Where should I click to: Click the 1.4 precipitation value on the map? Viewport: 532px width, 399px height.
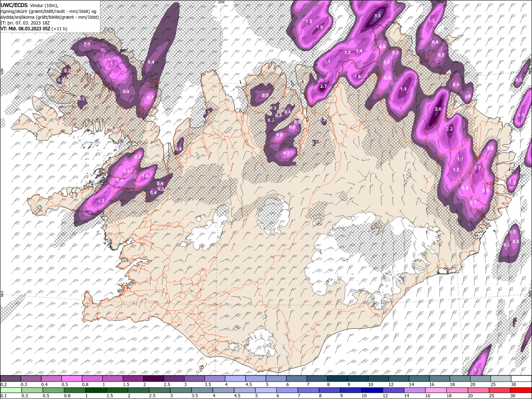pyautogui.click(x=360, y=51)
